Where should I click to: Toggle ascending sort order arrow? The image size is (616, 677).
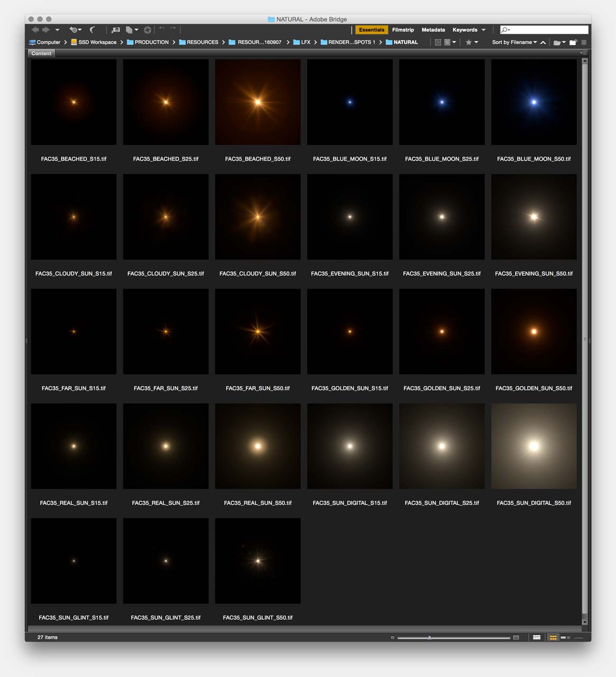pos(543,42)
